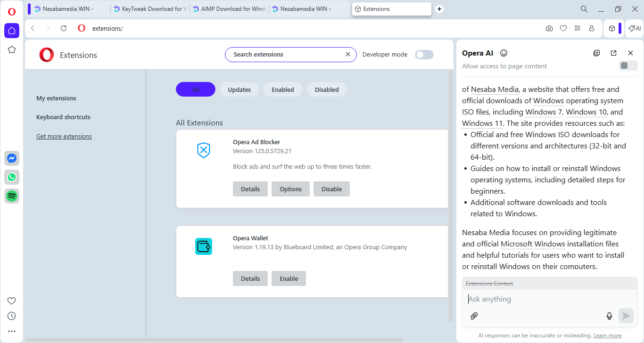Open the Get more extensions link
This screenshot has width=644, height=343.
[64, 136]
